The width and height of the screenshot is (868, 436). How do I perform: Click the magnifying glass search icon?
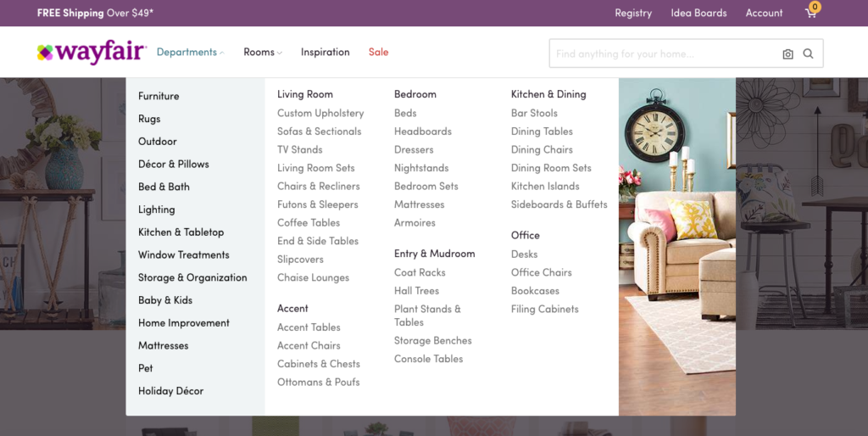coord(808,53)
